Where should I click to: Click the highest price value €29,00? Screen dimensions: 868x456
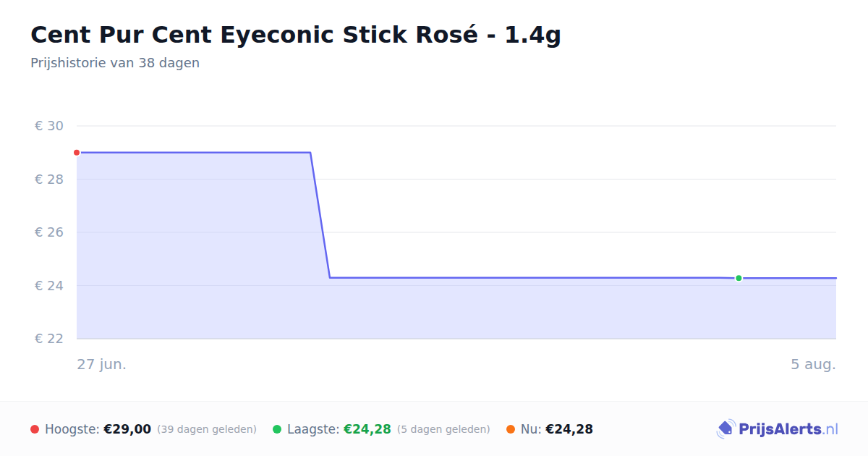pyautogui.click(x=127, y=429)
